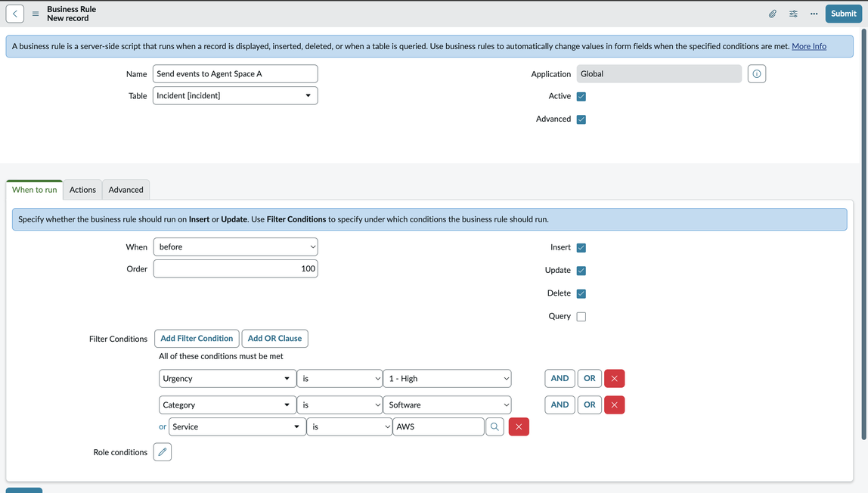The height and width of the screenshot is (493, 868).
Task: Uncheck the Active checkbox
Action: (581, 97)
